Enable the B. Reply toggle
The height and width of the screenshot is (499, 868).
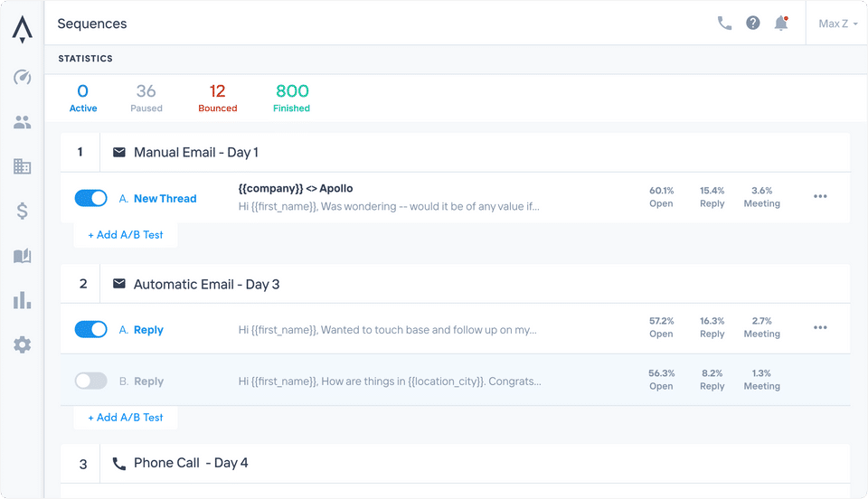pyautogui.click(x=90, y=381)
